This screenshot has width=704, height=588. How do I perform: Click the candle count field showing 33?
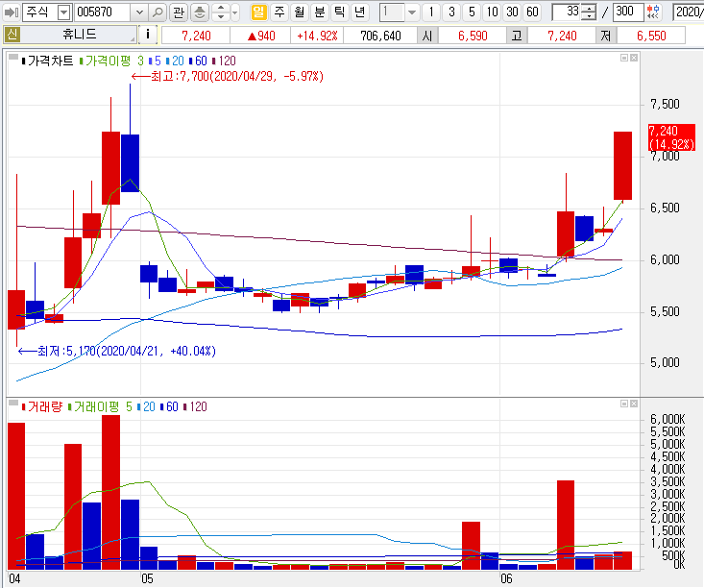(567, 12)
